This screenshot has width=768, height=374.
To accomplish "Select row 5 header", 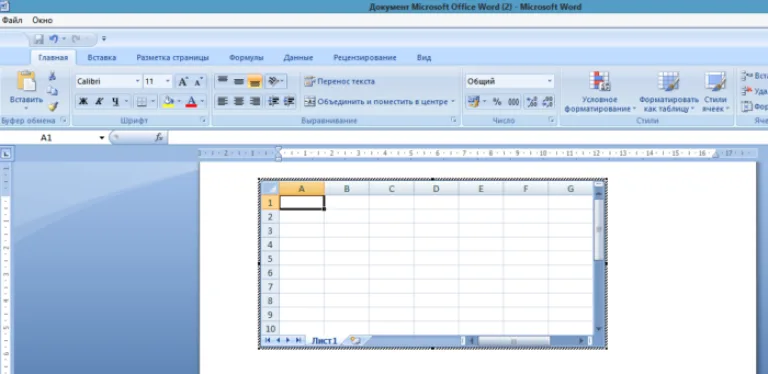I will point(270,258).
